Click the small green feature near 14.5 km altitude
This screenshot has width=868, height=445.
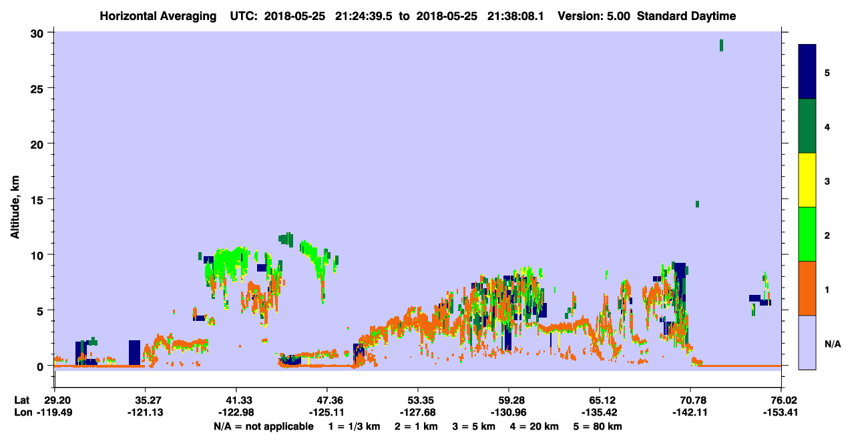(x=697, y=204)
